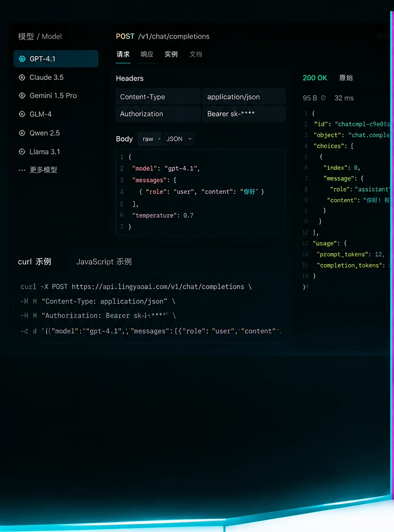Click the Bearer sk-**** value field

tap(244, 114)
